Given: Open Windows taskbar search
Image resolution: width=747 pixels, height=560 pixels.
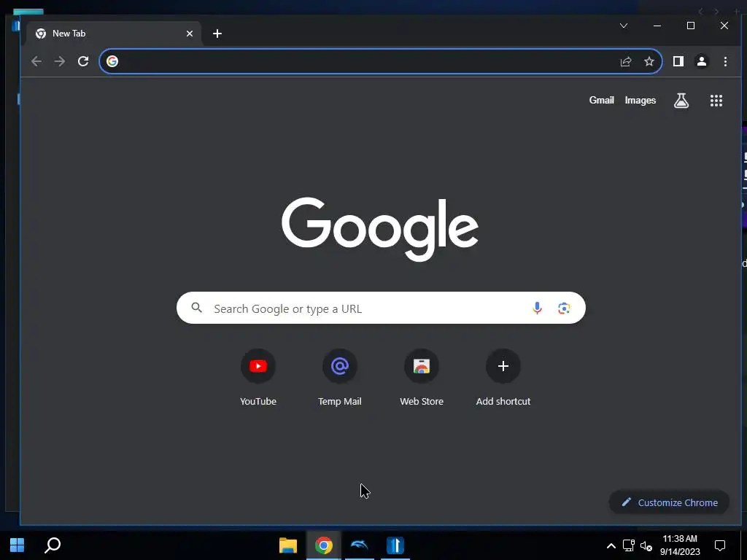Looking at the screenshot, I should coord(53,545).
